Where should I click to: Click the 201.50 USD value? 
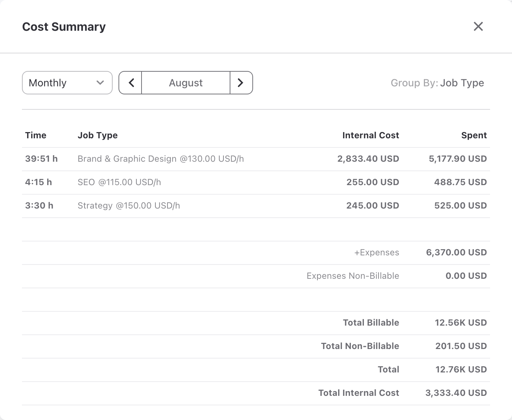(x=461, y=346)
